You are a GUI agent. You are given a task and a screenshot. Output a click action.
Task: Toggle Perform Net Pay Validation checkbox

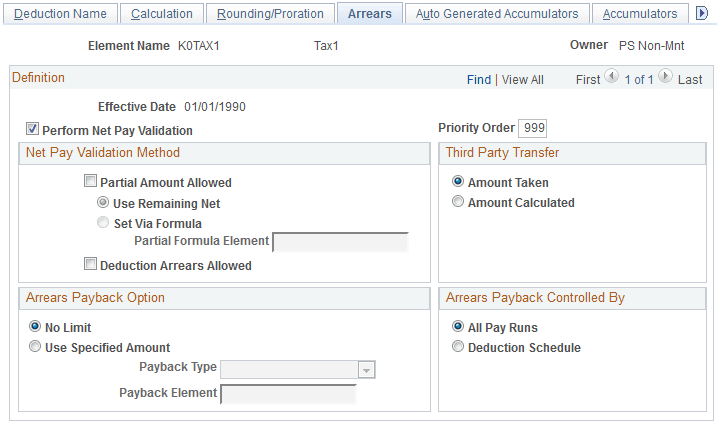(x=33, y=130)
